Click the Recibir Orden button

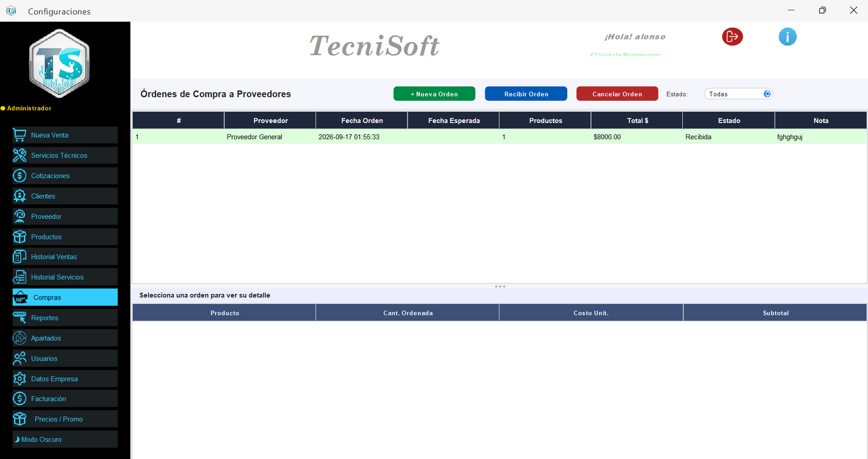[x=526, y=94]
